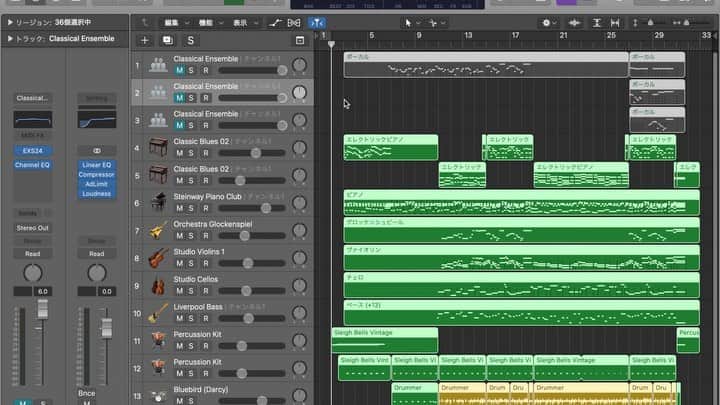Image resolution: width=720 pixels, height=405 pixels.
Task: Click ensemble icon on track 3
Action: coord(158,120)
